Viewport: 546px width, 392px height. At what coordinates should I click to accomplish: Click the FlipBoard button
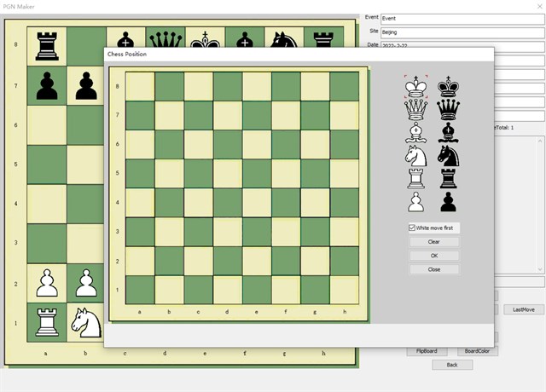pos(427,351)
